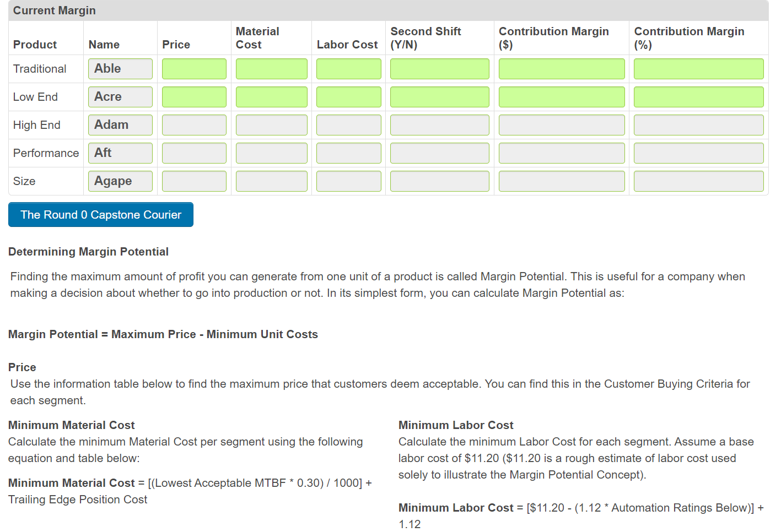Click the Product column header label
The height and width of the screenshot is (532, 781).
tap(34, 44)
